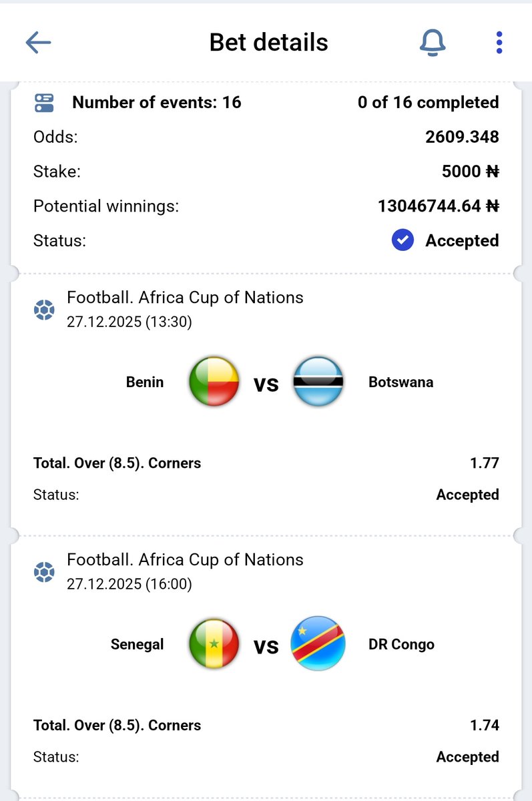
Task: Tap the 16:00 Africa Cup of Nations heading
Action: 185,560
